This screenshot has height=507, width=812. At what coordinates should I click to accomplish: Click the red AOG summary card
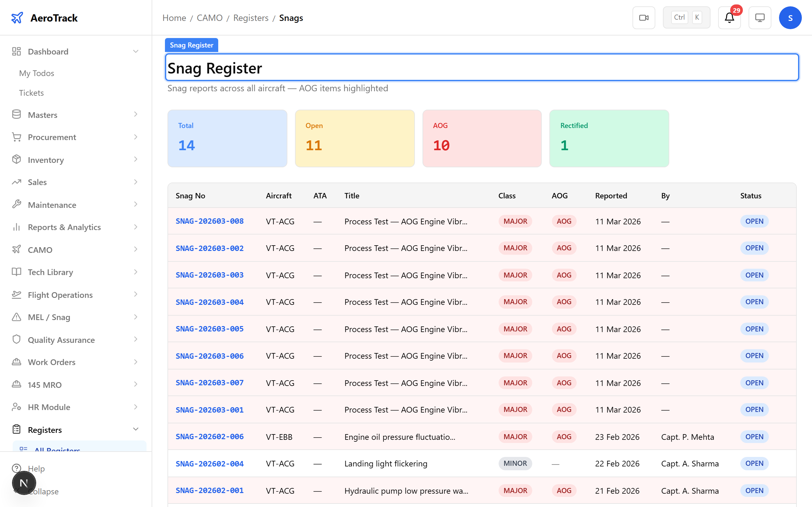pos(482,138)
